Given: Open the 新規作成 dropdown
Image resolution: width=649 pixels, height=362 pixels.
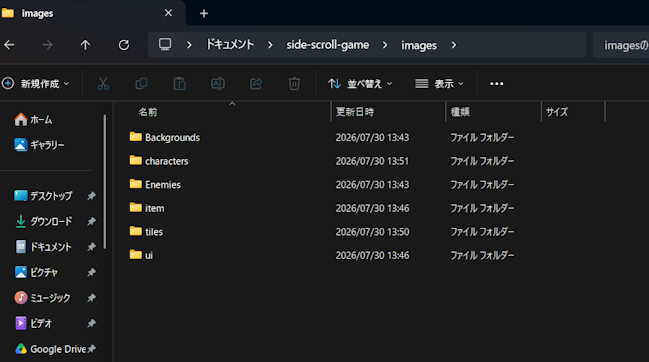Looking at the screenshot, I should (x=36, y=84).
